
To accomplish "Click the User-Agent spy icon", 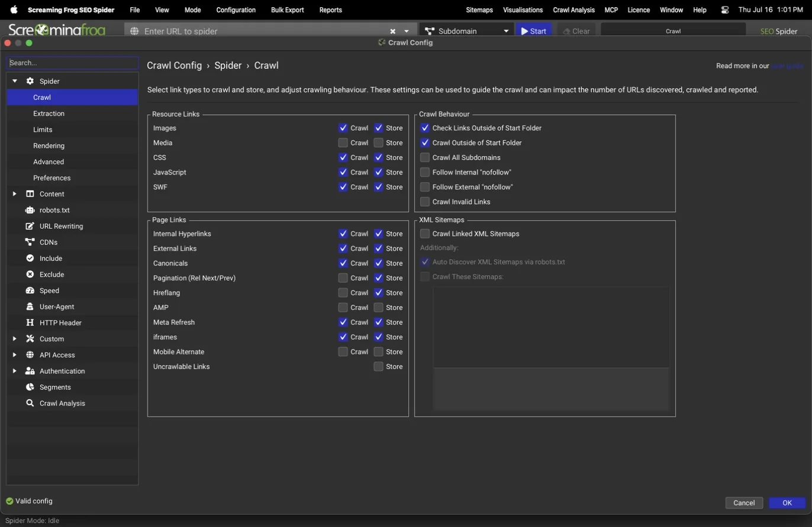I will coord(30,306).
